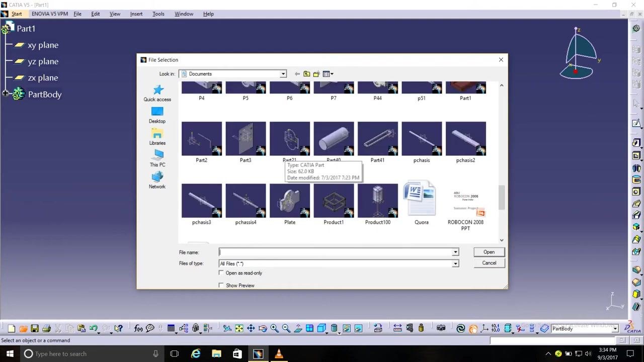
Task: Open the Formula f(x) tool
Action: [x=138, y=328]
